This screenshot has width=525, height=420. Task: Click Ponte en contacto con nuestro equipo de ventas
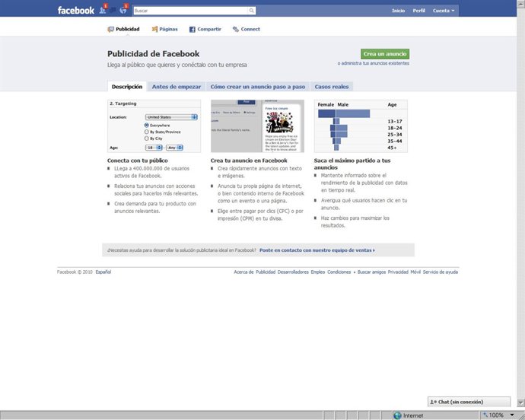(x=317, y=250)
